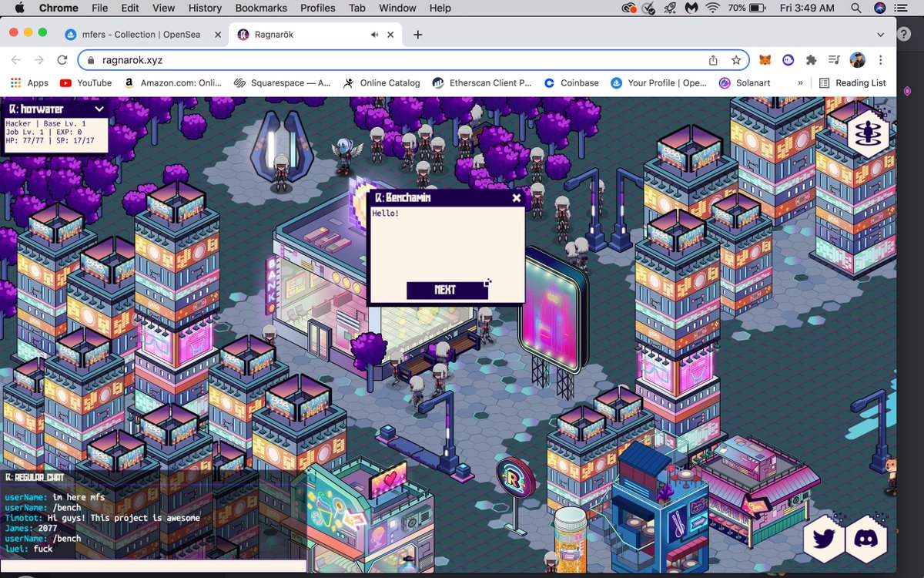Open the Bookmarks menu
The height and width of the screenshot is (578, 924).
click(261, 8)
